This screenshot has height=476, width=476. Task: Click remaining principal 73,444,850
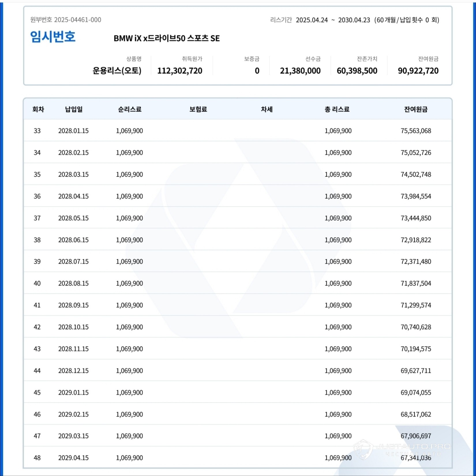point(416,218)
